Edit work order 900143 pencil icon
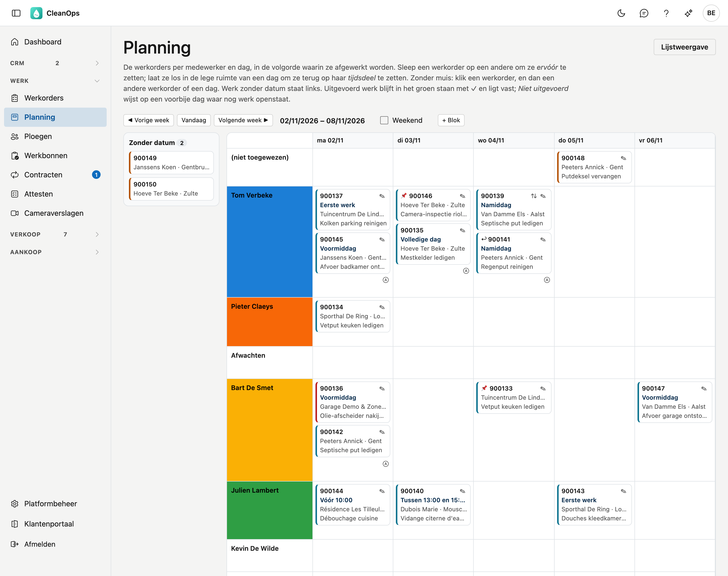 (x=623, y=491)
